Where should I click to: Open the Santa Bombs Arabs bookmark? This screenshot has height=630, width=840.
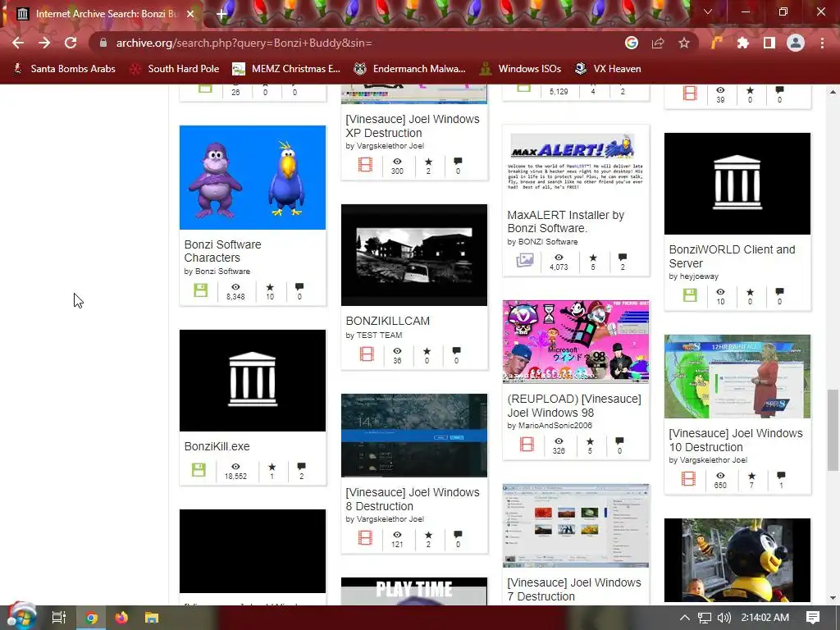[x=64, y=69]
